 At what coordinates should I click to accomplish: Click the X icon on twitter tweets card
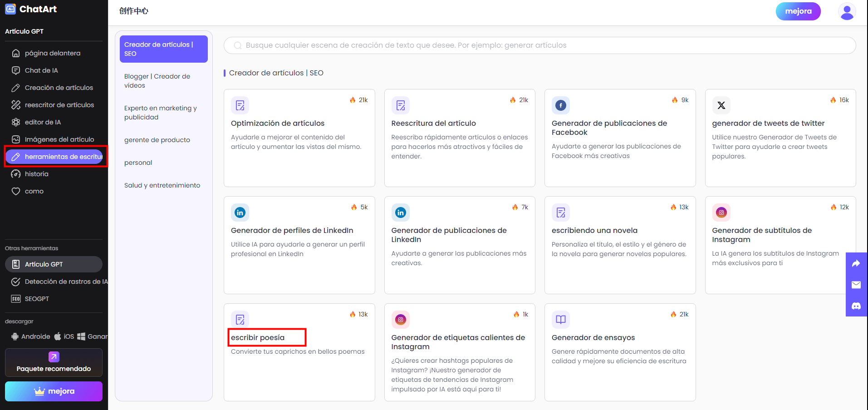tap(721, 105)
